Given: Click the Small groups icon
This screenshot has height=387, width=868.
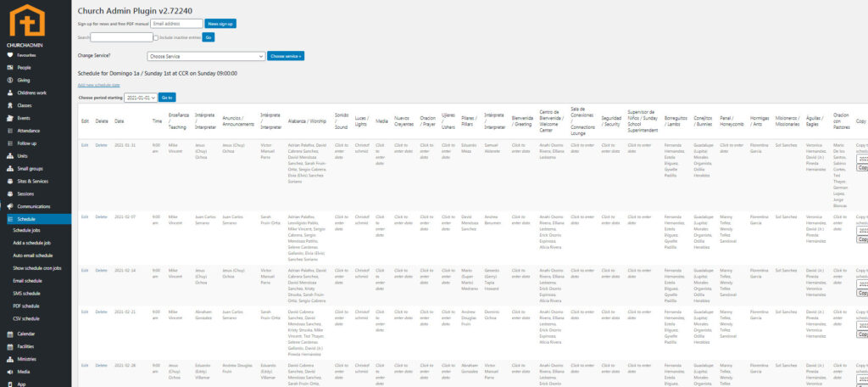Looking at the screenshot, I should pos(9,168).
